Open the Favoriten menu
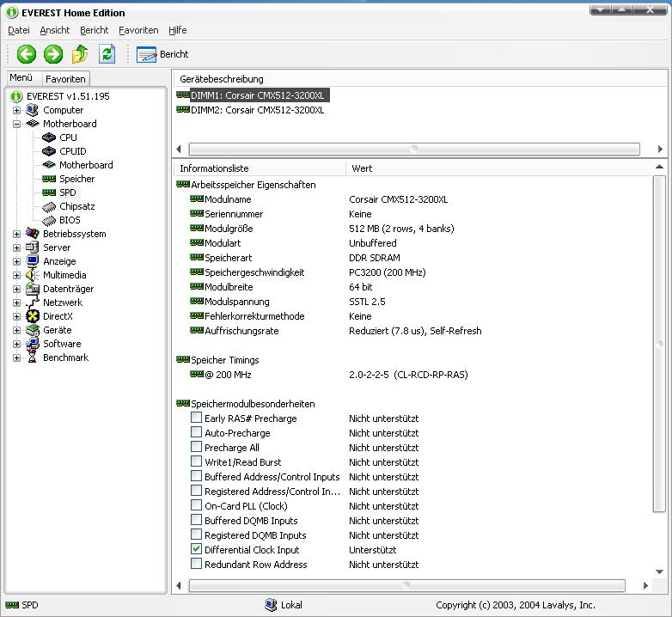The image size is (672, 617). 138,30
